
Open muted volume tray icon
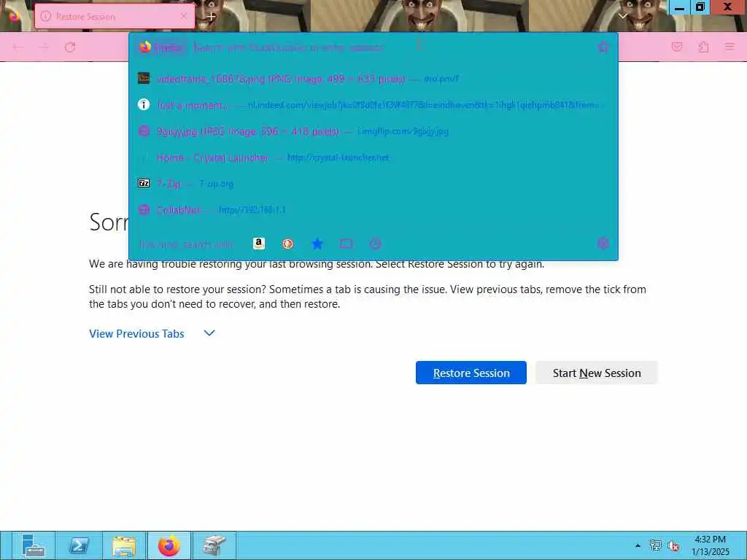(x=673, y=545)
